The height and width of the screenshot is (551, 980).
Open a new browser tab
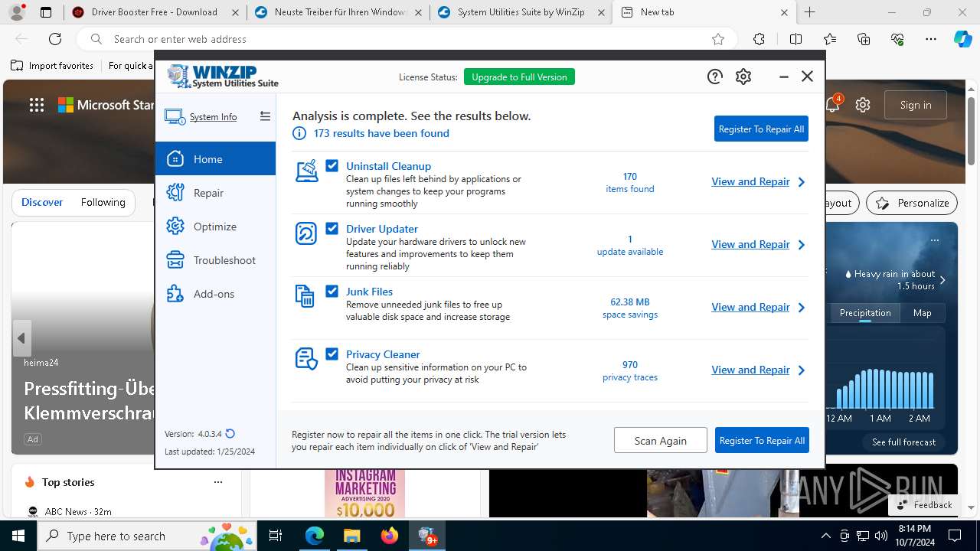(x=810, y=12)
